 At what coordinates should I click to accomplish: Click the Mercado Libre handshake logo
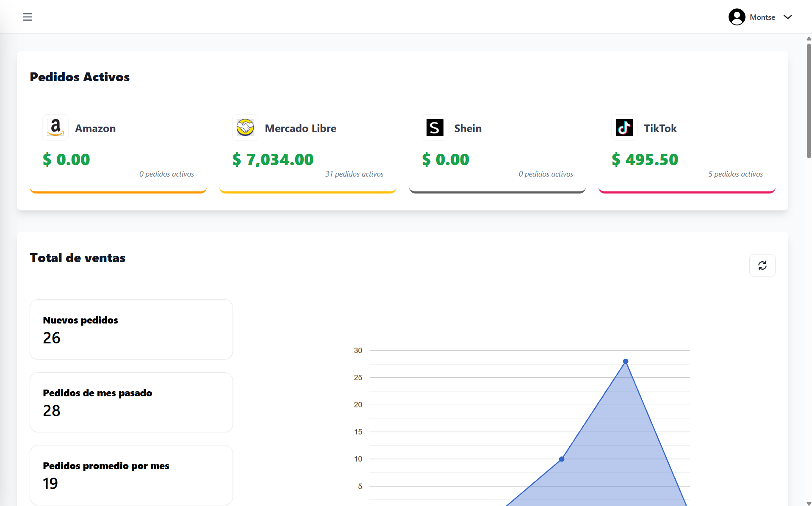pyautogui.click(x=245, y=127)
